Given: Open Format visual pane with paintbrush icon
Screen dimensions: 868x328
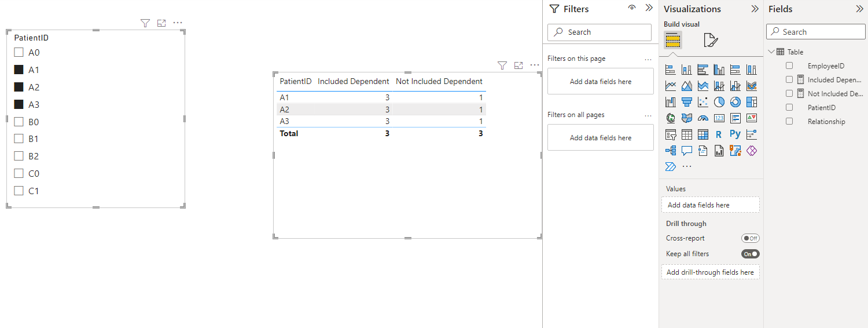Looking at the screenshot, I should 711,41.
